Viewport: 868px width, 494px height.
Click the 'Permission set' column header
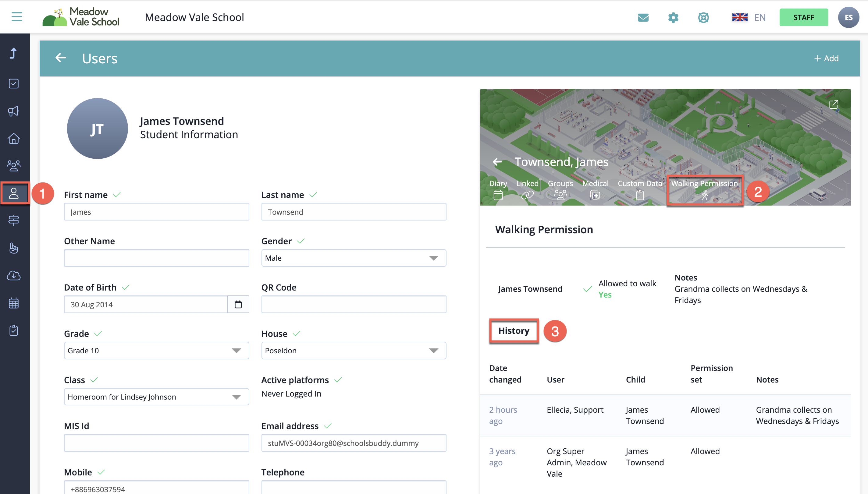pyautogui.click(x=712, y=374)
